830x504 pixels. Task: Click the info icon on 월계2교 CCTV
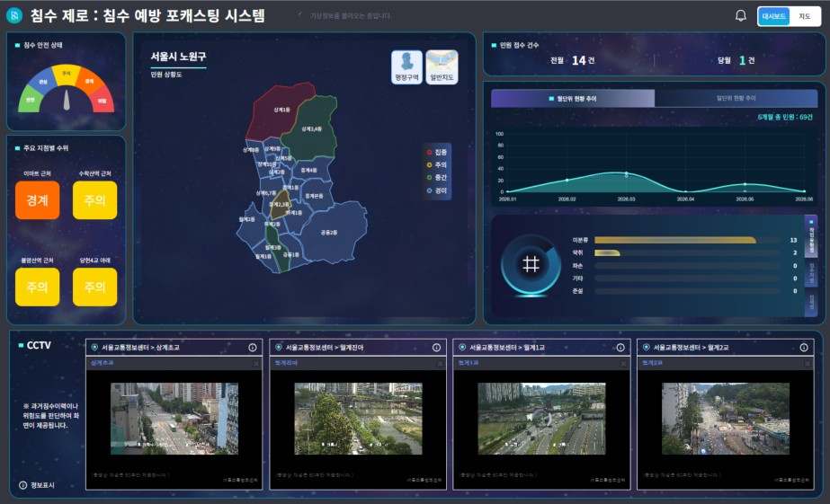click(804, 348)
